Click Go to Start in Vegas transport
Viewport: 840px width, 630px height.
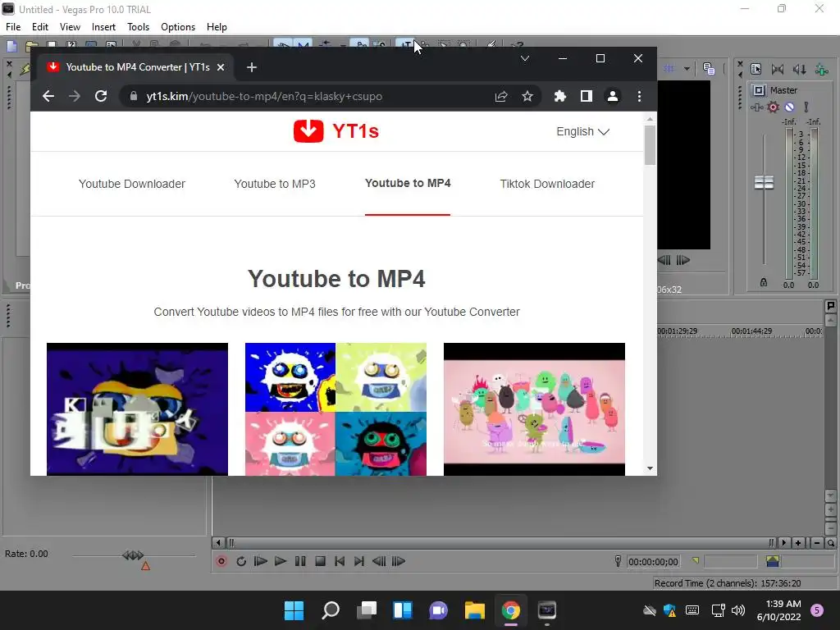[x=340, y=561]
